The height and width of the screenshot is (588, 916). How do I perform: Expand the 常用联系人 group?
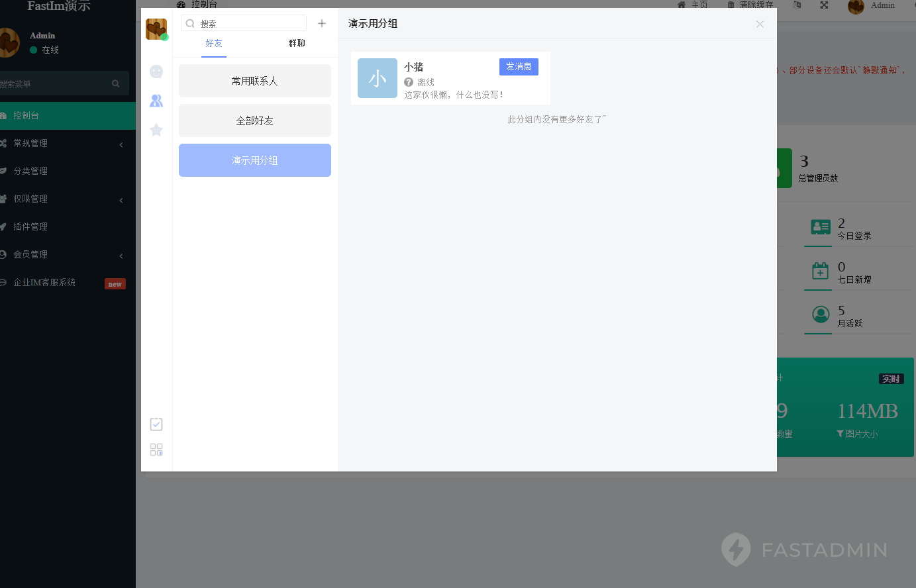[255, 81]
